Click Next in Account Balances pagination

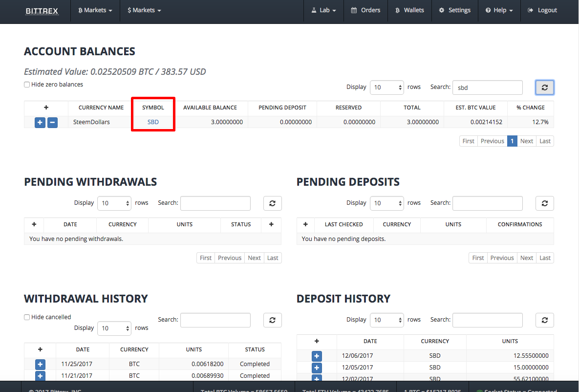click(x=527, y=141)
